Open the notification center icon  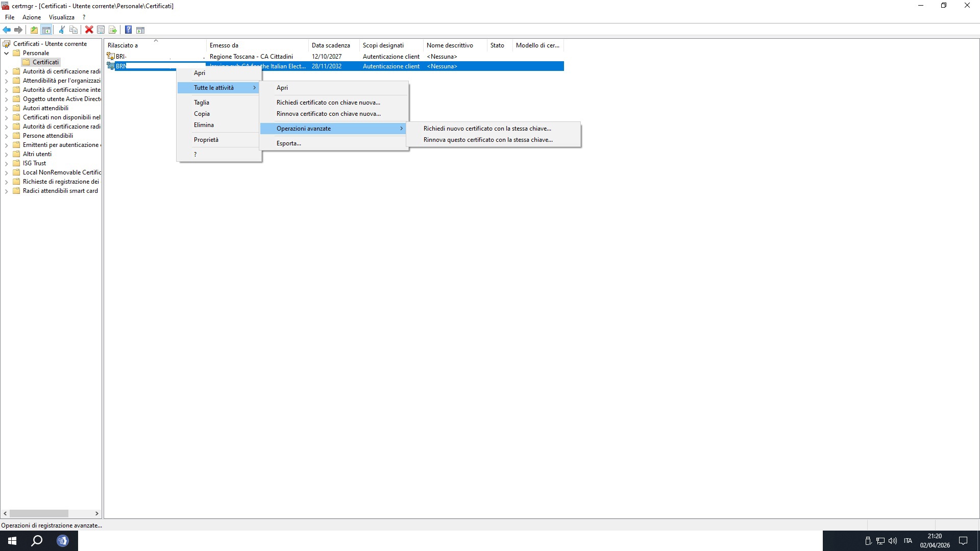pyautogui.click(x=963, y=541)
